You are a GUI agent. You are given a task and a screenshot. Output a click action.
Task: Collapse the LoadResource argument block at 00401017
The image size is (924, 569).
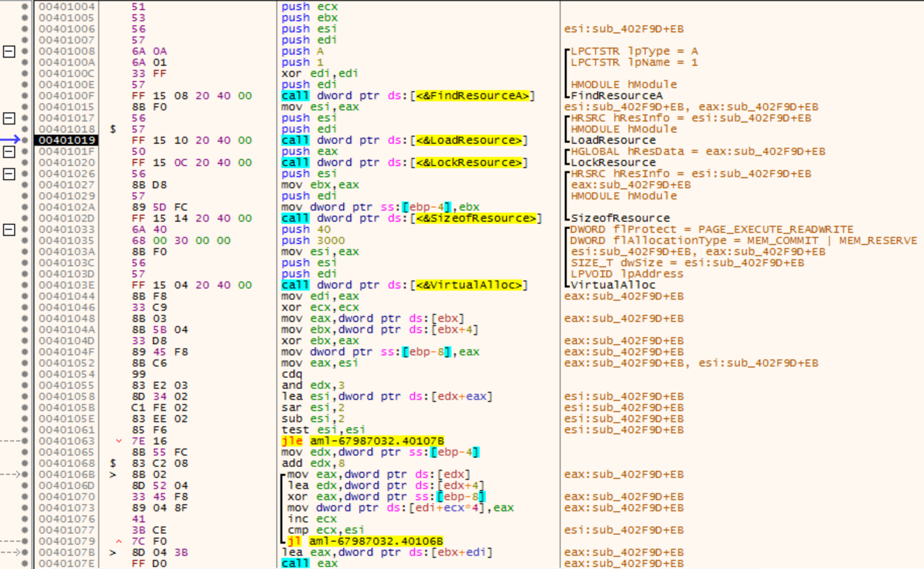point(9,118)
